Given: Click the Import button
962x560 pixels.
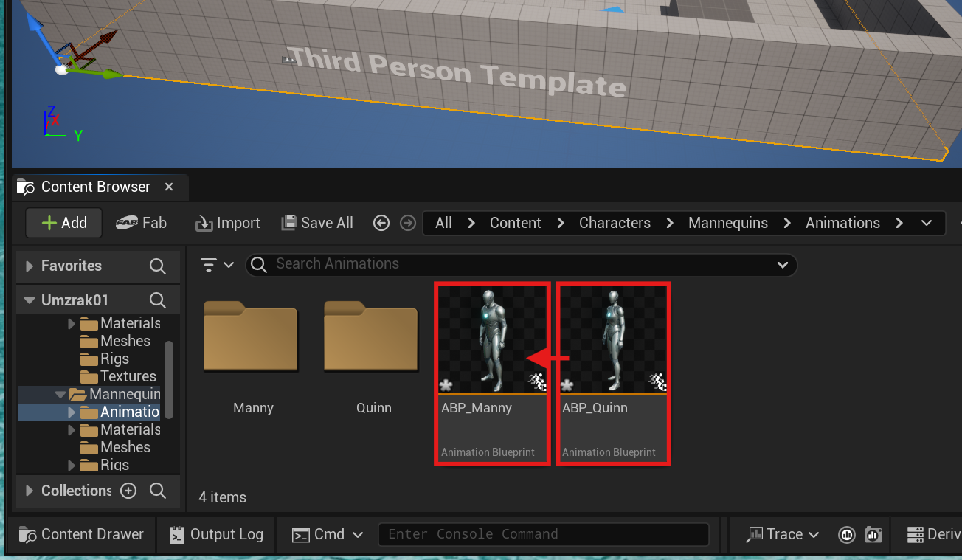Looking at the screenshot, I should click(x=227, y=223).
